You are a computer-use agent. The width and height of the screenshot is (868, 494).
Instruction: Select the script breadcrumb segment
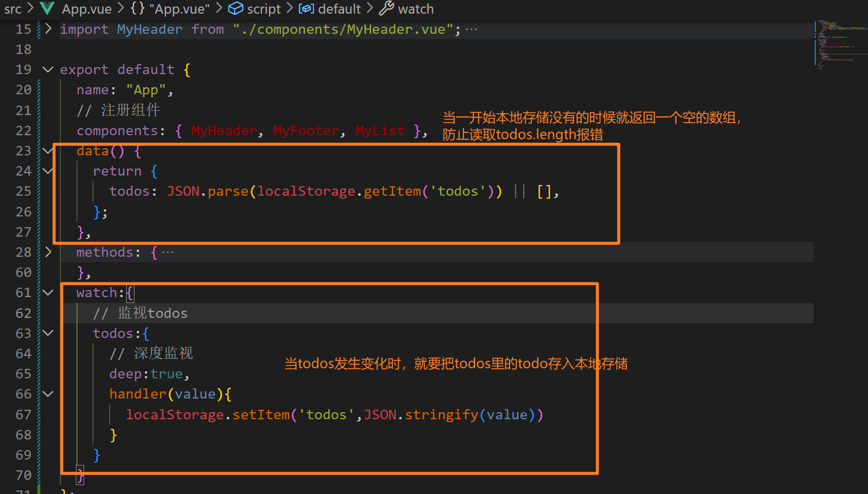click(x=264, y=9)
